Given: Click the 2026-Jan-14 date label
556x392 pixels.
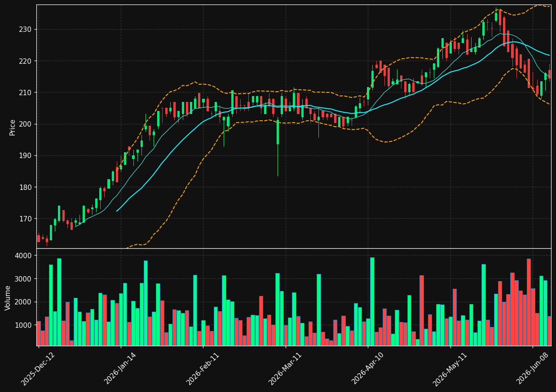Looking at the screenshot, I should point(120,369).
